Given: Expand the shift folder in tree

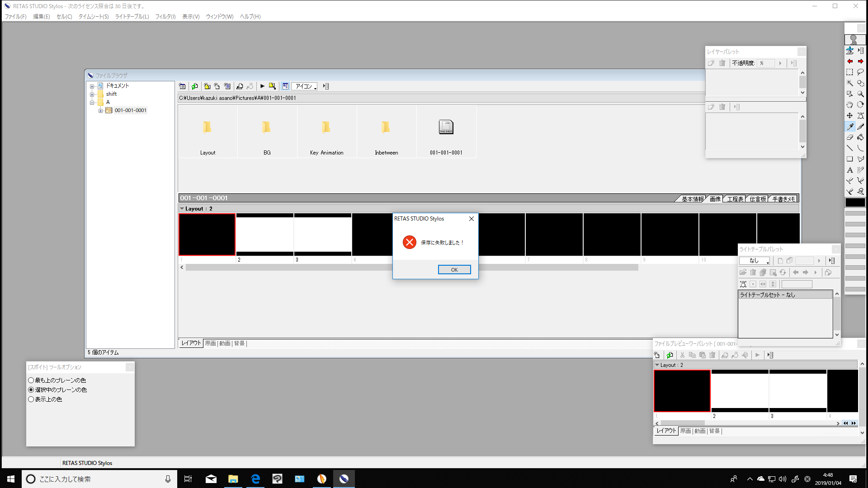Looking at the screenshot, I should pos(92,94).
